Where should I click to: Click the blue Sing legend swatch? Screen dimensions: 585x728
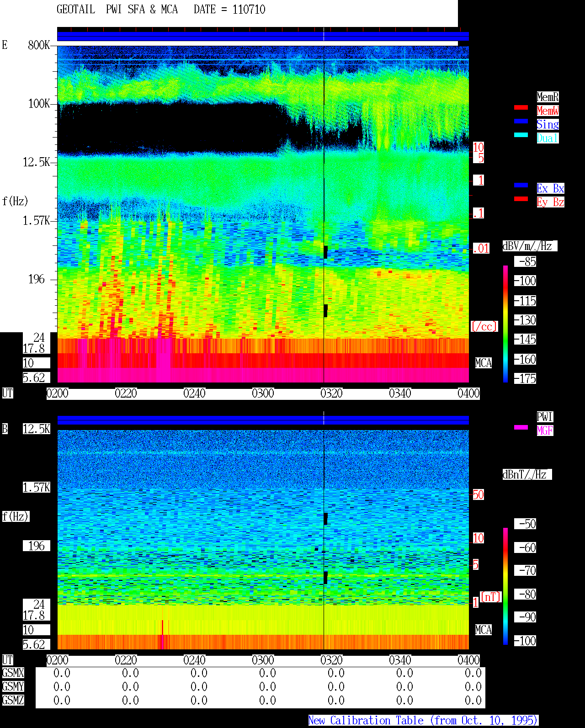click(521, 121)
